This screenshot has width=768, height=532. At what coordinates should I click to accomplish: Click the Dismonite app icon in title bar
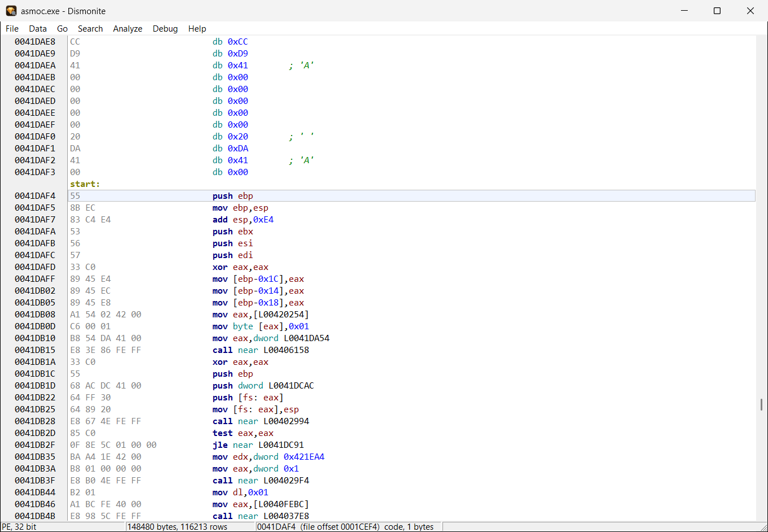tap(11, 11)
